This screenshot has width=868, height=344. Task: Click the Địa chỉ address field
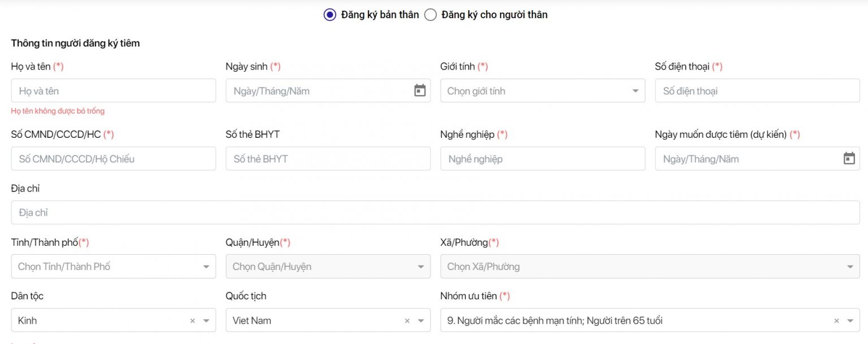pyautogui.click(x=435, y=213)
